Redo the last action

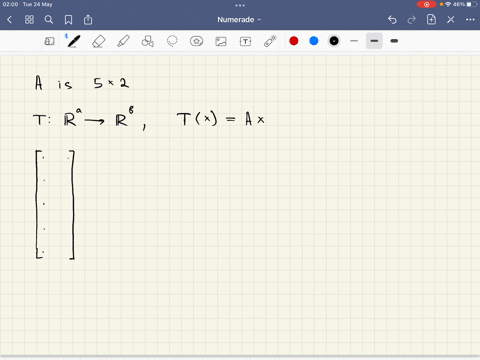click(412, 20)
